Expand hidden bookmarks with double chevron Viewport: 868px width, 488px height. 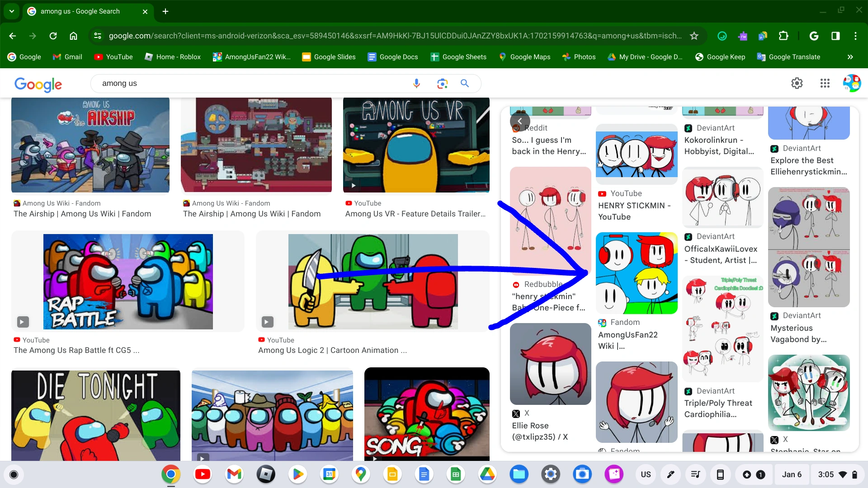pos(850,57)
